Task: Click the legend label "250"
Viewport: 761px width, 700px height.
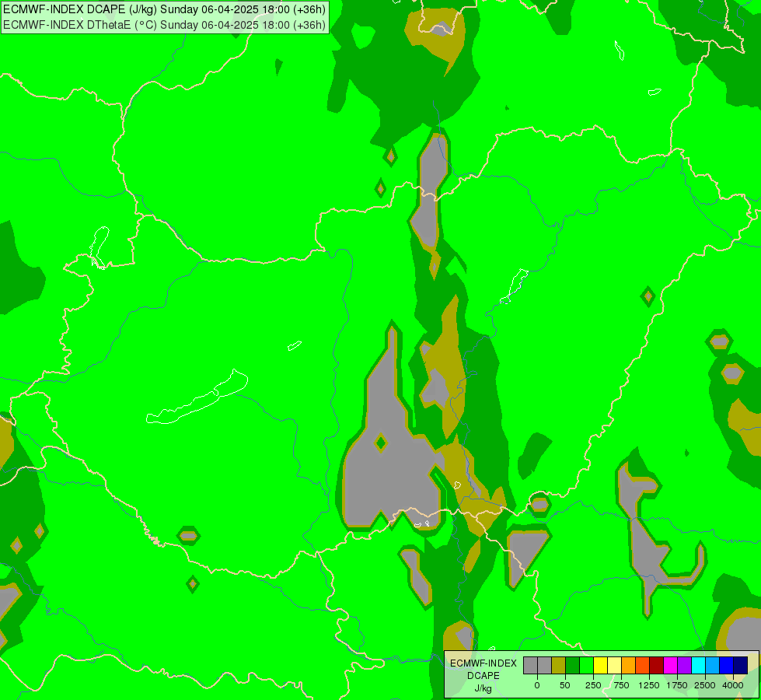Action: click(x=593, y=685)
